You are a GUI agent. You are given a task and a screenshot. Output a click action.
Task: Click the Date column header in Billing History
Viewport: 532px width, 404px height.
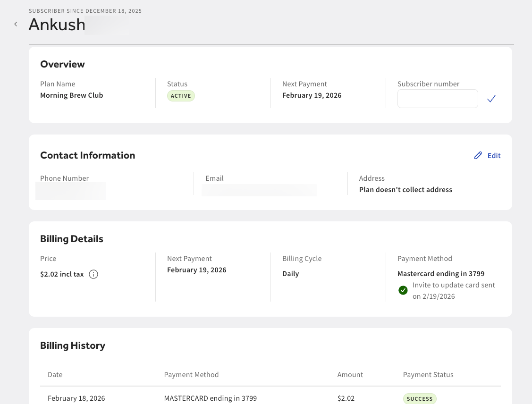[55, 375]
